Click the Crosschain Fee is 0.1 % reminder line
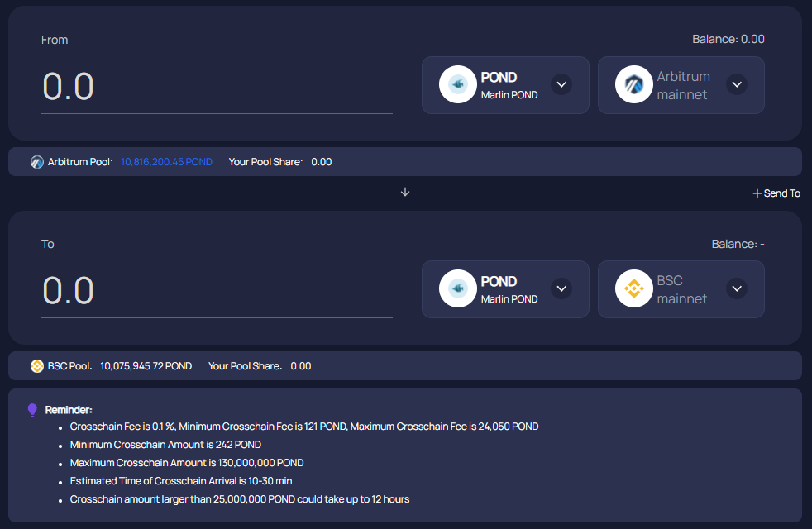The width and height of the screenshot is (812, 529). tap(304, 427)
